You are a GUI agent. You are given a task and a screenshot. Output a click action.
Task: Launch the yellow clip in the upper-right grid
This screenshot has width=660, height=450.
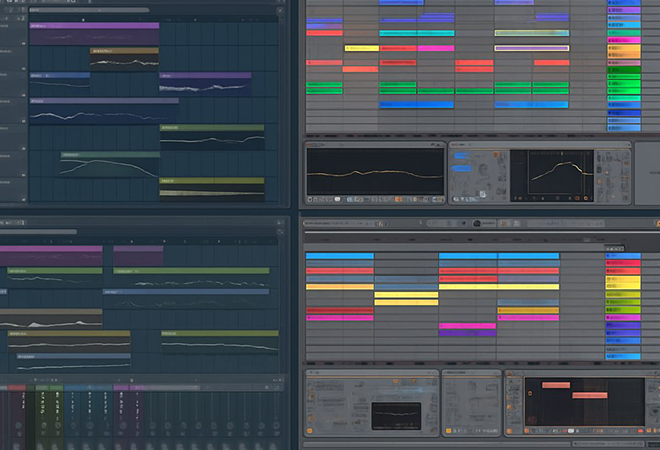click(x=361, y=47)
